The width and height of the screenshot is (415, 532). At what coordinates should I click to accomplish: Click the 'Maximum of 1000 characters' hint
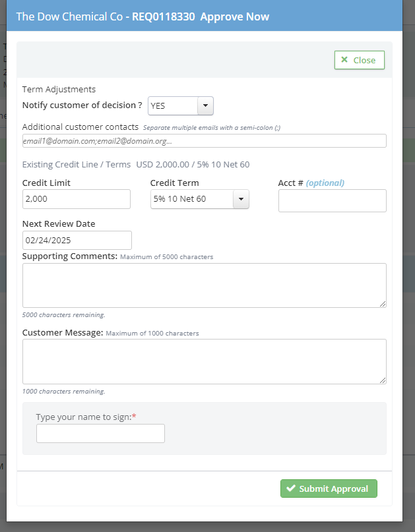[152, 333]
